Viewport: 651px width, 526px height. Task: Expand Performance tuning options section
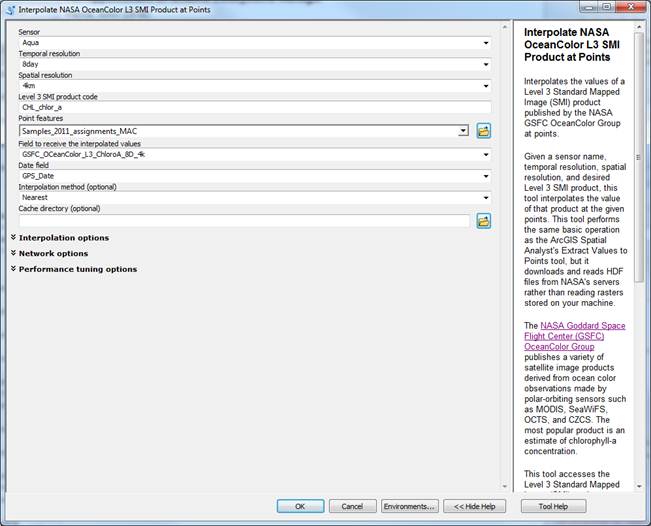(x=74, y=269)
